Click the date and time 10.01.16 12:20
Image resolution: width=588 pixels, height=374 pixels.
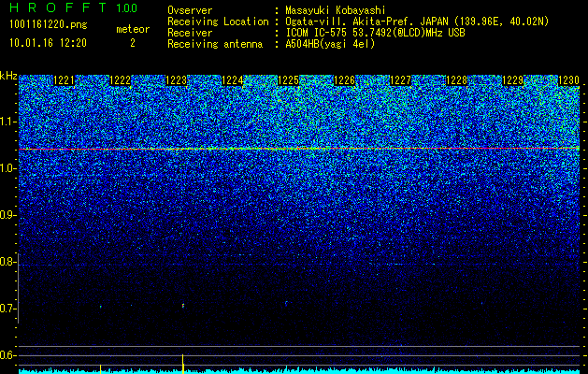48,43
